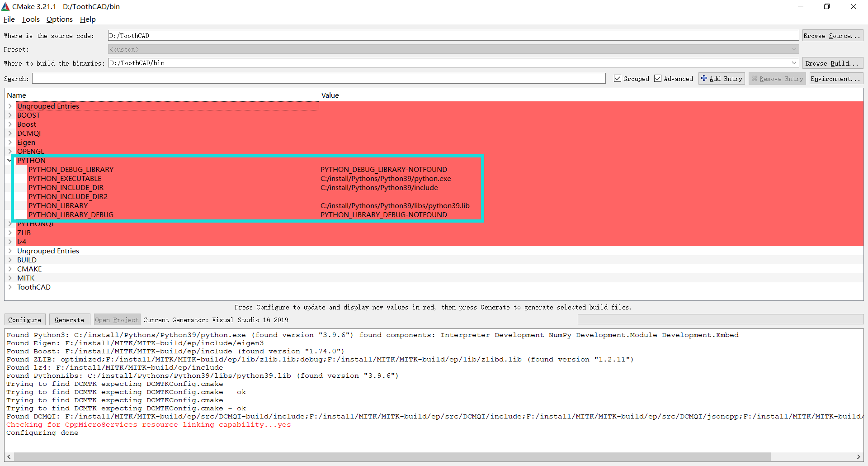This screenshot has width=868, height=466.
Task: Select the PYTHON_INCLUDE_DIR2 entry
Action: [68, 197]
